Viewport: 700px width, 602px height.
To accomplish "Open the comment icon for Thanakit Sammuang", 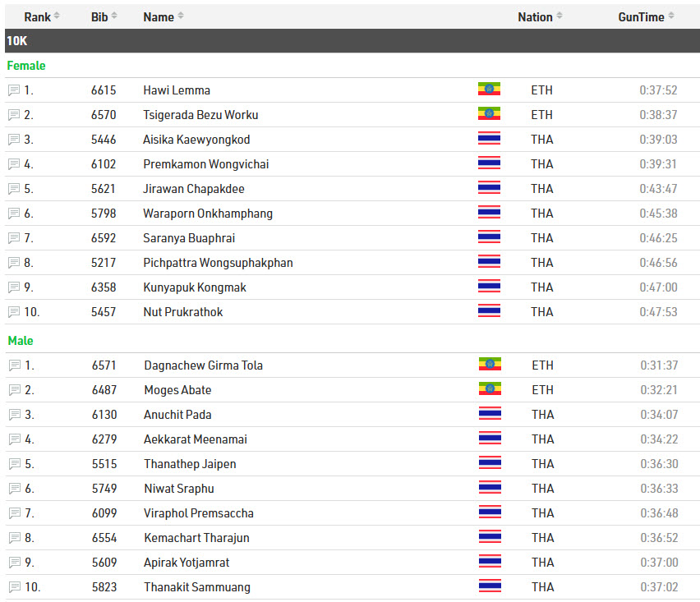I will coord(15,587).
